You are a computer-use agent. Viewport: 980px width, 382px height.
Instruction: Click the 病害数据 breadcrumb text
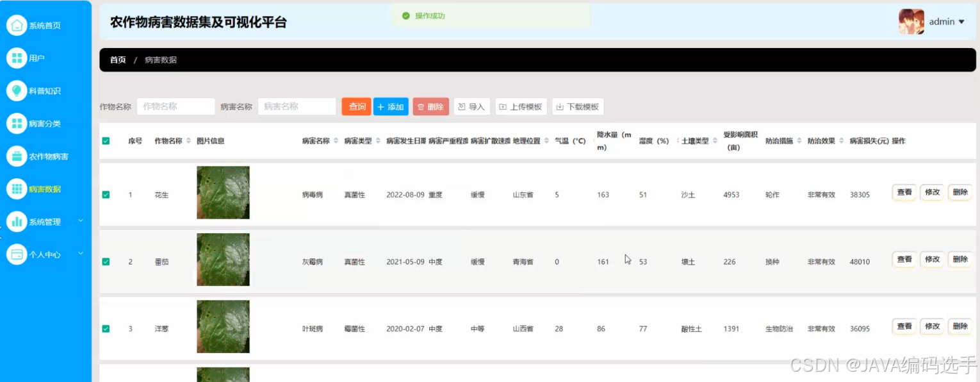click(161, 60)
